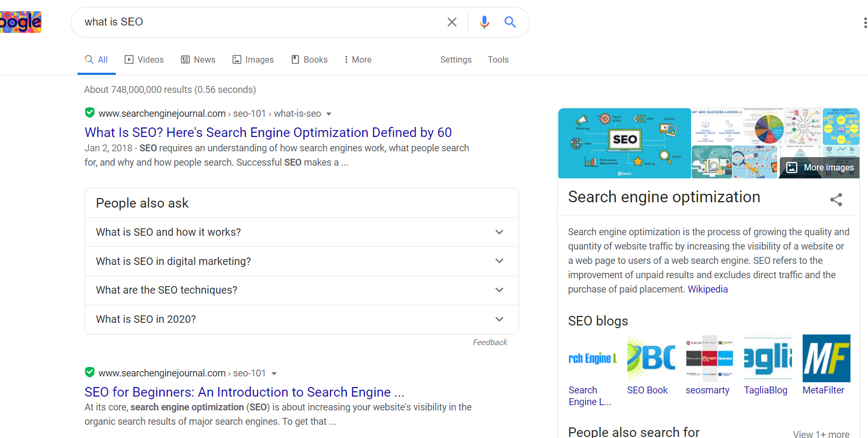
Task: Select the All results tab
Action: pyautogui.click(x=97, y=59)
